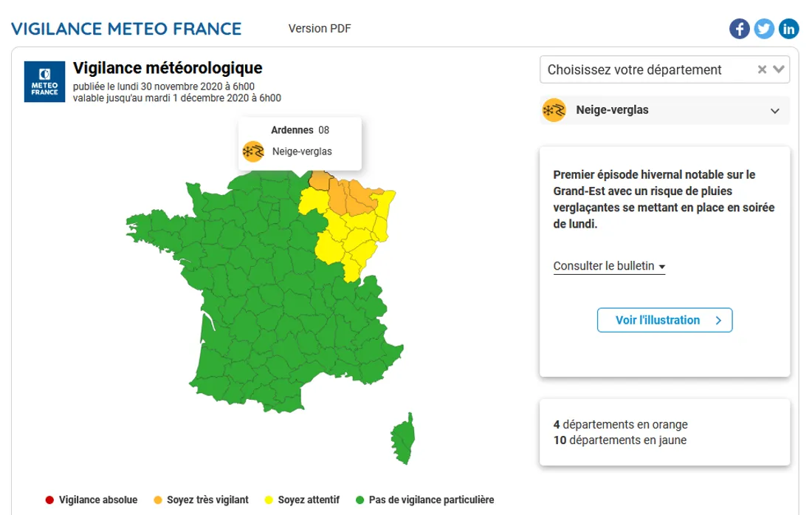Click the orange Soyez très vigilant legend dot
The height and width of the screenshot is (515, 812).
156,499
